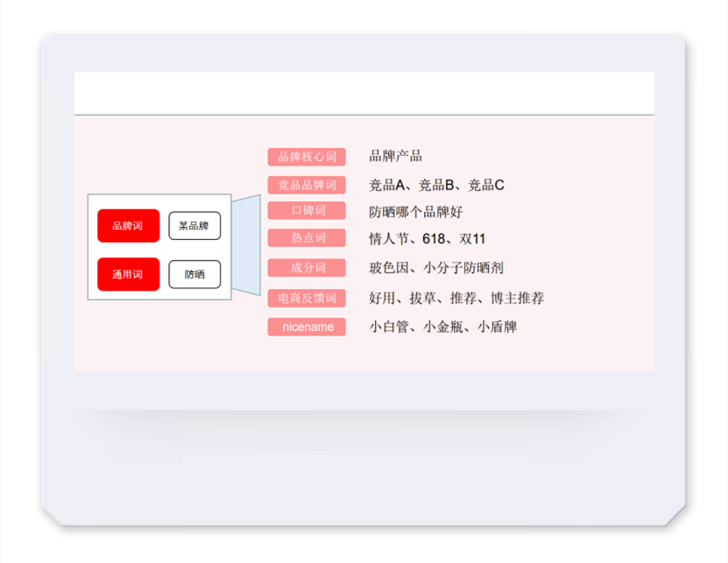Select the text 好用、拔草、推荐、博主推荐

pos(456,298)
